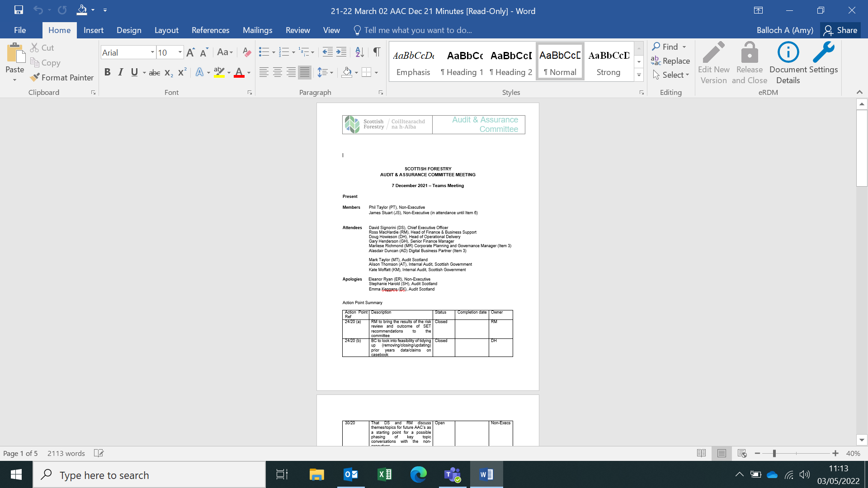
Task: Click the Share button
Action: tap(840, 30)
